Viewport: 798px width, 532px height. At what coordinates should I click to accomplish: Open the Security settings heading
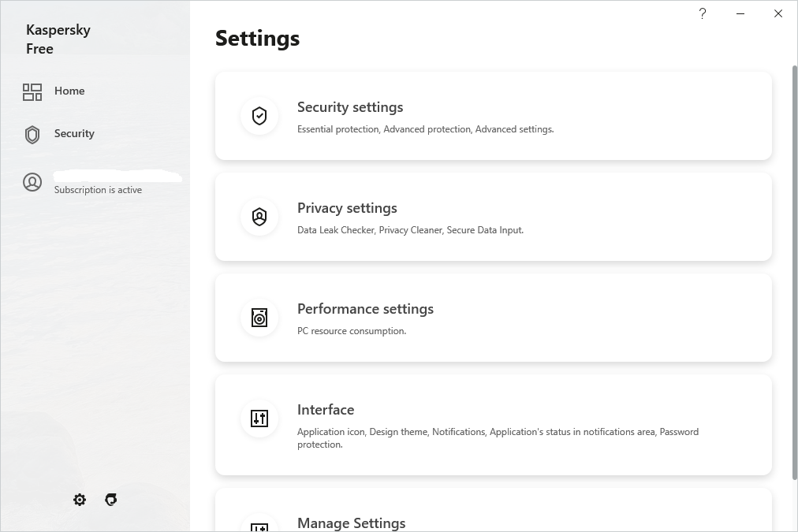click(350, 107)
